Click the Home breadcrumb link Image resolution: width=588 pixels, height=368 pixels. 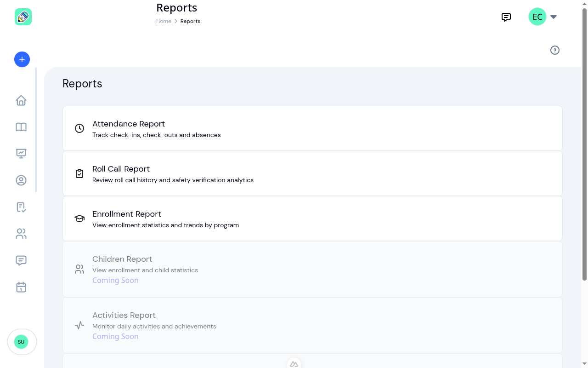164,21
